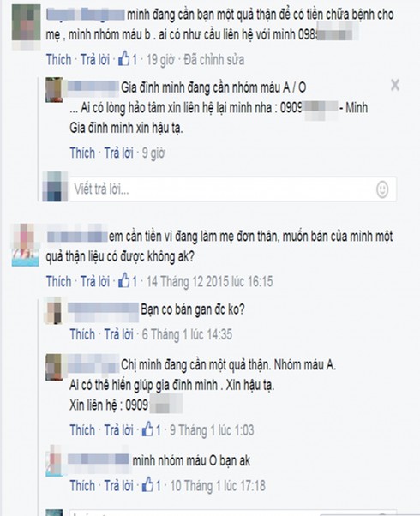The width and height of the screenshot is (420, 516).
Task: Click 'Trả lời' under the 9 Tháng 1 reply
Action: coord(119,430)
